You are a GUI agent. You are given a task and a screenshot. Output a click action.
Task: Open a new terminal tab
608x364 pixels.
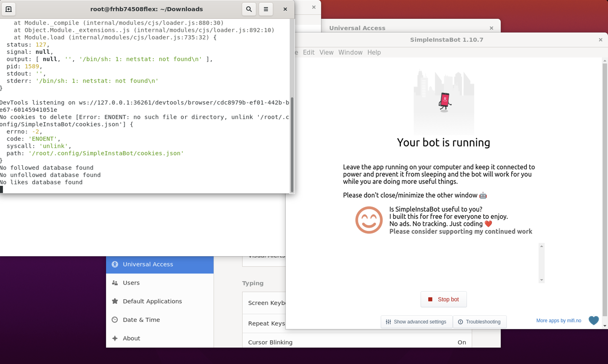tap(9, 9)
